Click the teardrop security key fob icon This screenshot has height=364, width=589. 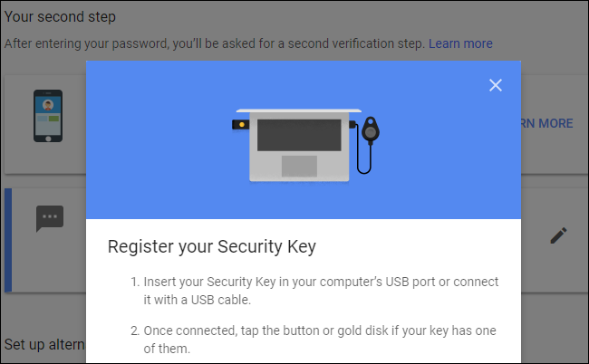[x=371, y=130]
